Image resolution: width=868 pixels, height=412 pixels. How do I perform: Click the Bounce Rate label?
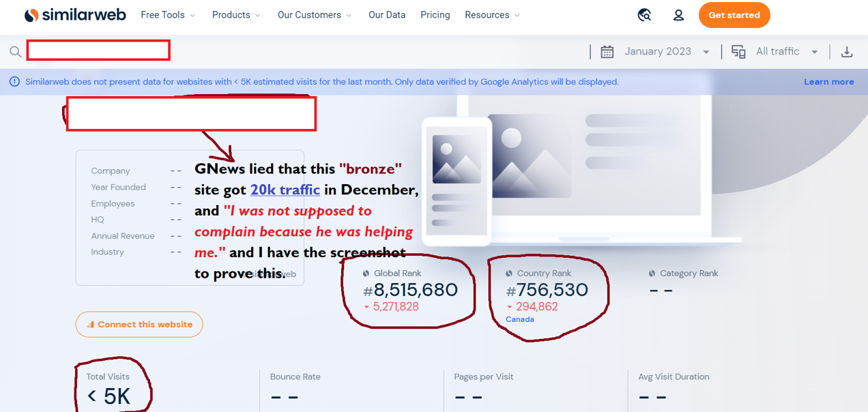point(295,377)
